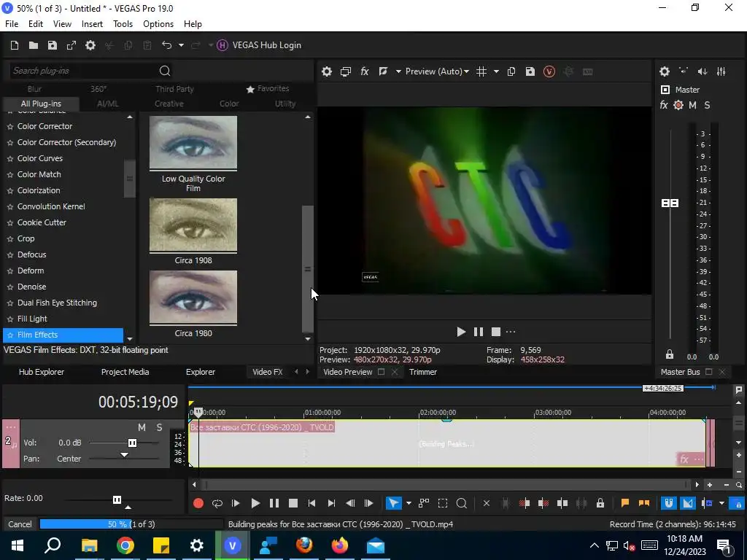Toggle preview overlays grid icon
This screenshot has height=560, width=747.
coord(481,71)
